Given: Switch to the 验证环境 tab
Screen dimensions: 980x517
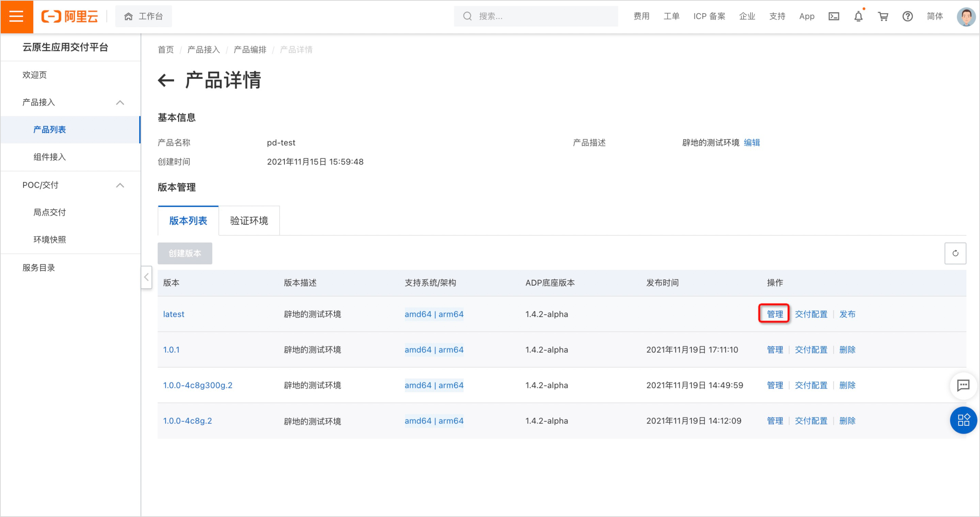Looking at the screenshot, I should click(x=249, y=221).
